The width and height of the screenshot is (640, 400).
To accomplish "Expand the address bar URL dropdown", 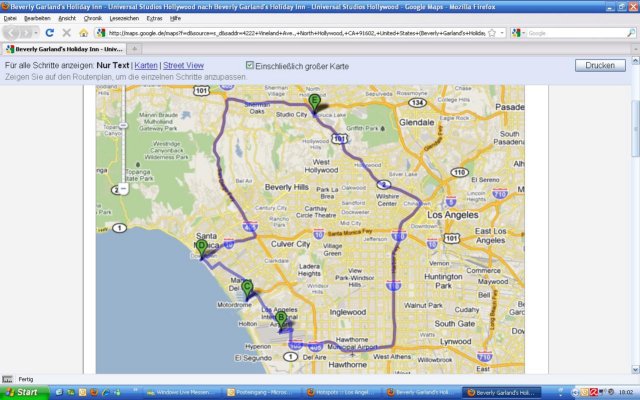I will [502, 33].
